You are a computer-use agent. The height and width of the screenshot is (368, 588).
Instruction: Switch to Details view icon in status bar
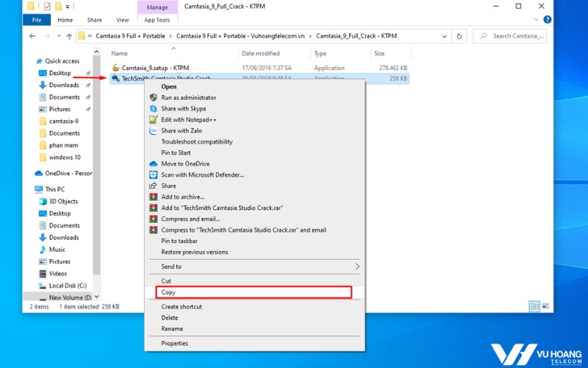pyautogui.click(x=534, y=306)
